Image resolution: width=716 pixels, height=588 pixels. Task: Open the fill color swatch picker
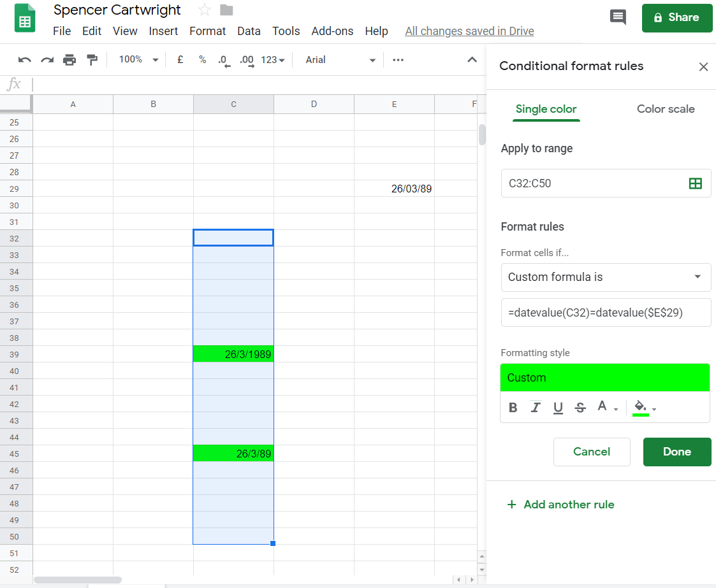[x=643, y=407]
